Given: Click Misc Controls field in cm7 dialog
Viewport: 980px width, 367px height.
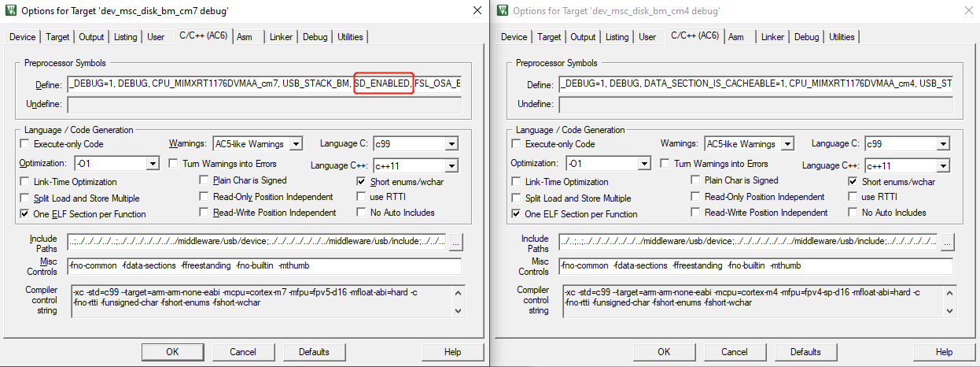Looking at the screenshot, I should pos(264,266).
